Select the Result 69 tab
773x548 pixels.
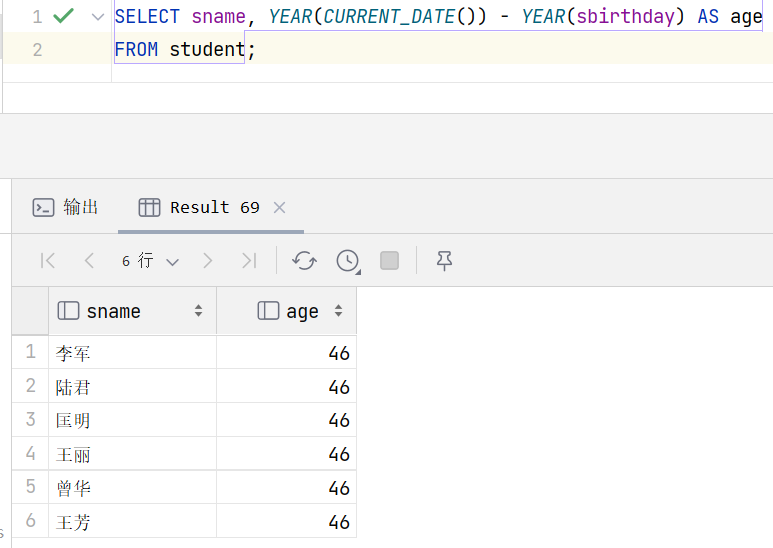point(199,207)
